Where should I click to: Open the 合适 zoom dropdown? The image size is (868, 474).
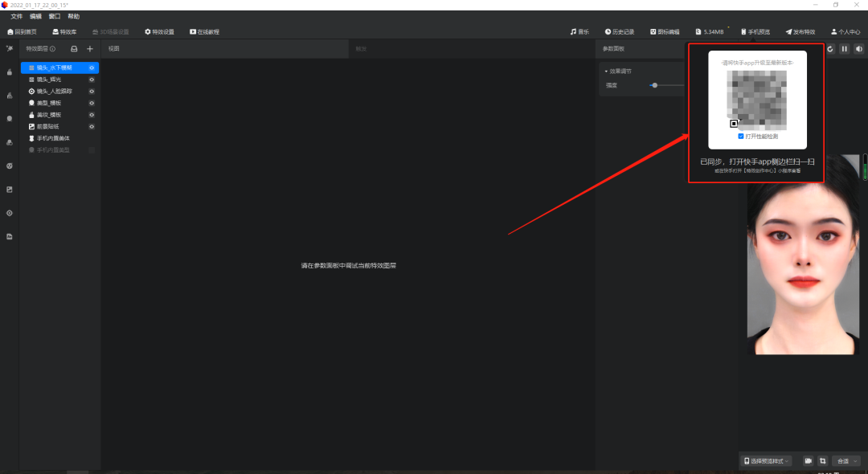point(847,461)
